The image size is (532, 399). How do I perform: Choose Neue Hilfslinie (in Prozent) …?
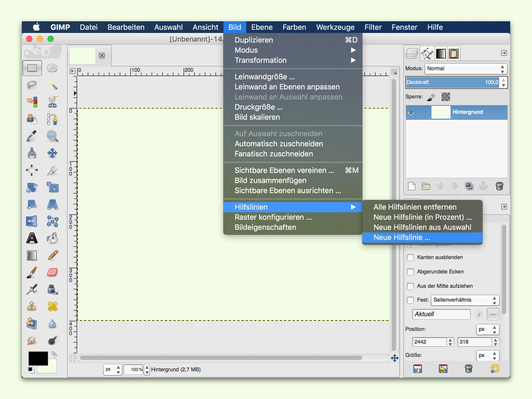click(422, 217)
